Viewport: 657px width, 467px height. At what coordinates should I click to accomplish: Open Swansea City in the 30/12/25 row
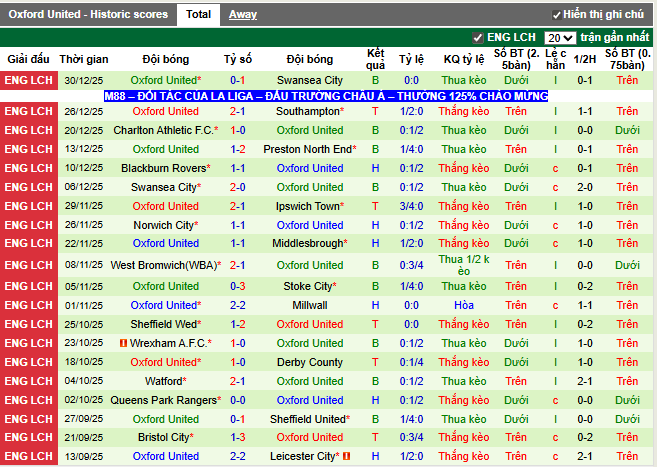click(310, 80)
